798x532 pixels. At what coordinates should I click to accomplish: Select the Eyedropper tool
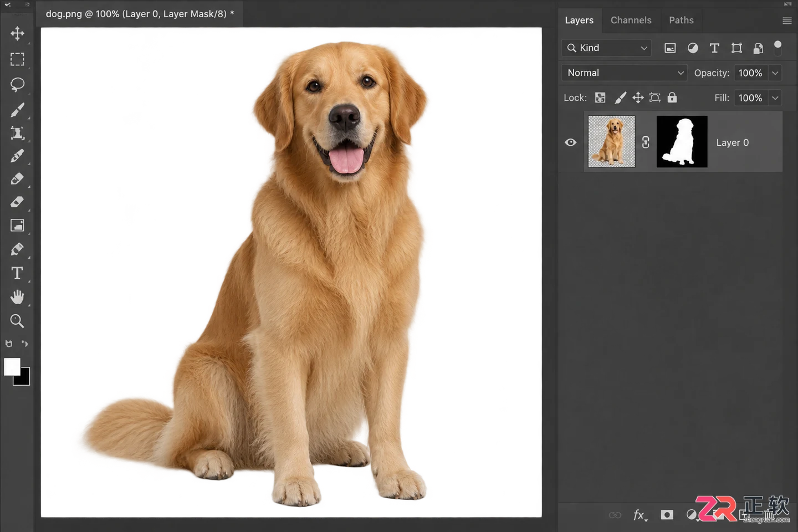pos(17,156)
